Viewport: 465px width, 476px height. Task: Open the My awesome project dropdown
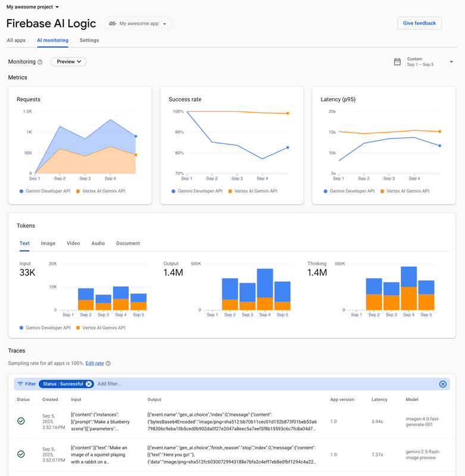click(33, 7)
